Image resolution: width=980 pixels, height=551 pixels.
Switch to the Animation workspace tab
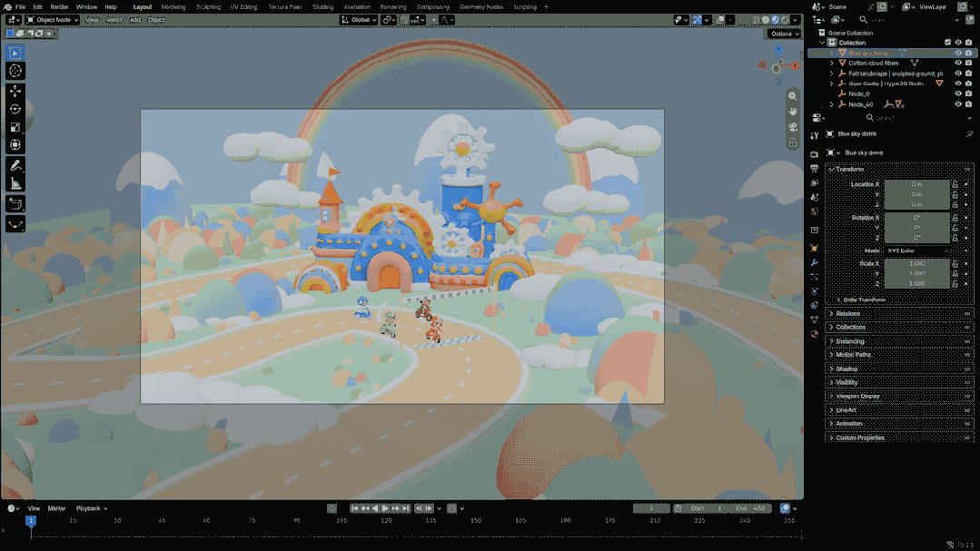(357, 7)
